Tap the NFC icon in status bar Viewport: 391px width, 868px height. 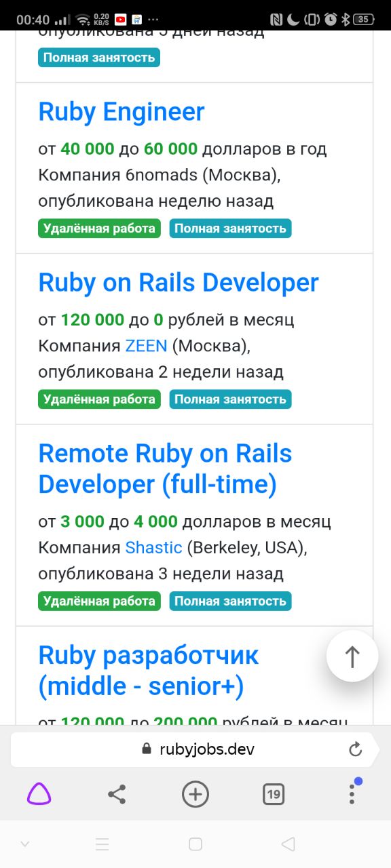tap(276, 19)
